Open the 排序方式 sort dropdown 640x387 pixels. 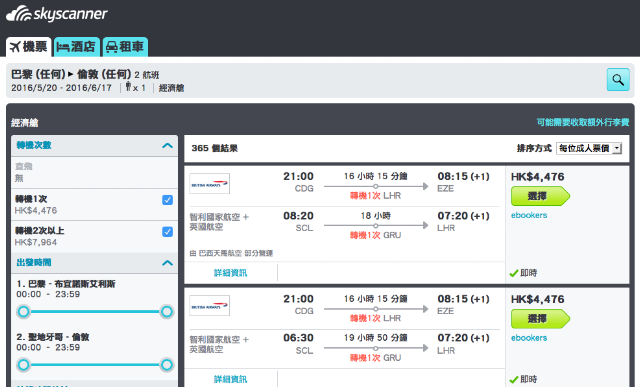[x=589, y=148]
